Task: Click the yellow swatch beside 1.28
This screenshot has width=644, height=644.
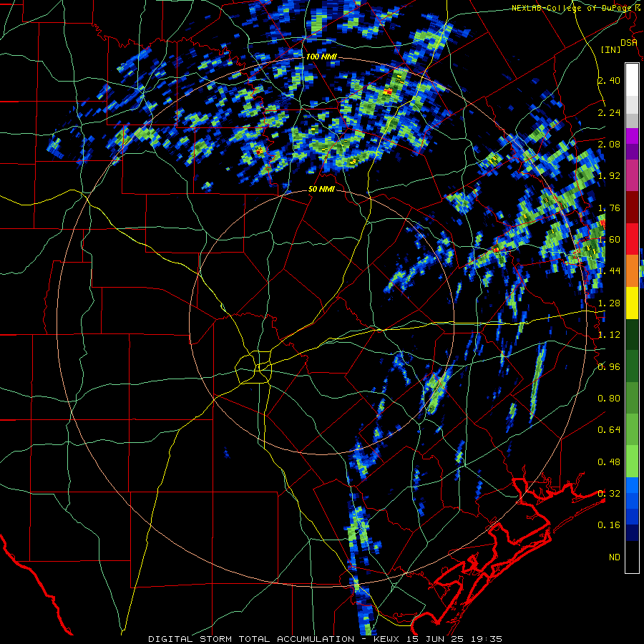Action: point(632,303)
